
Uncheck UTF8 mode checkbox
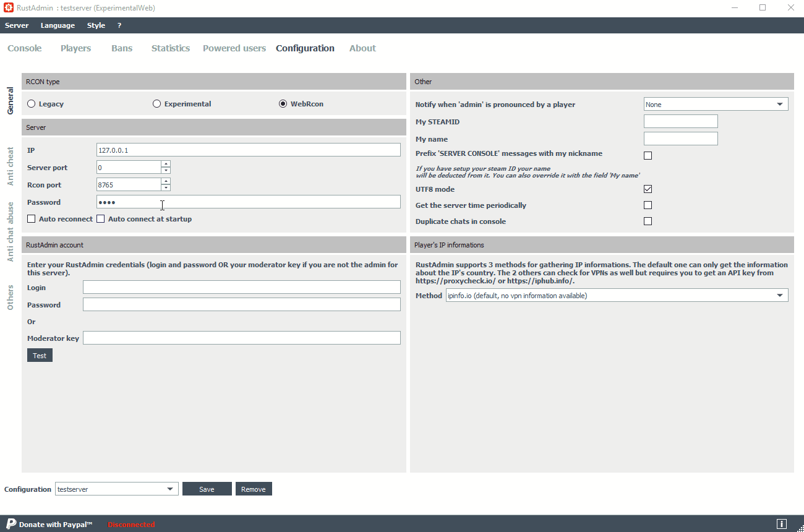pyautogui.click(x=648, y=189)
